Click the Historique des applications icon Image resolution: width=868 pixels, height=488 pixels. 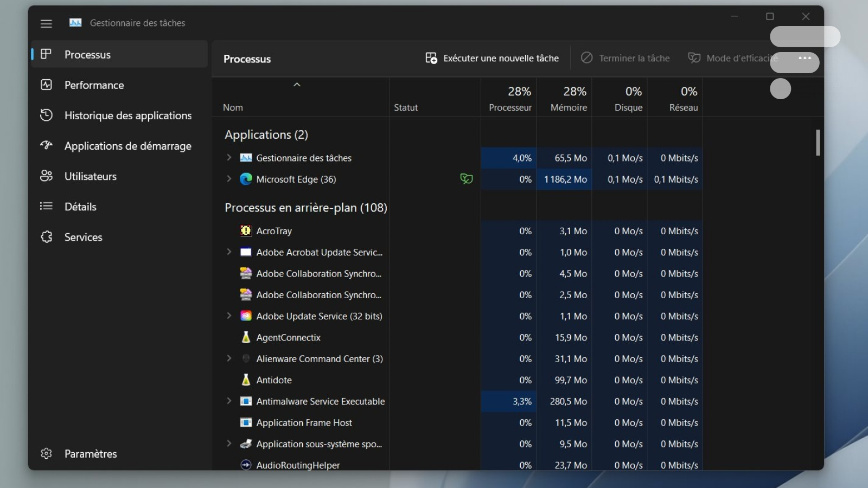47,115
